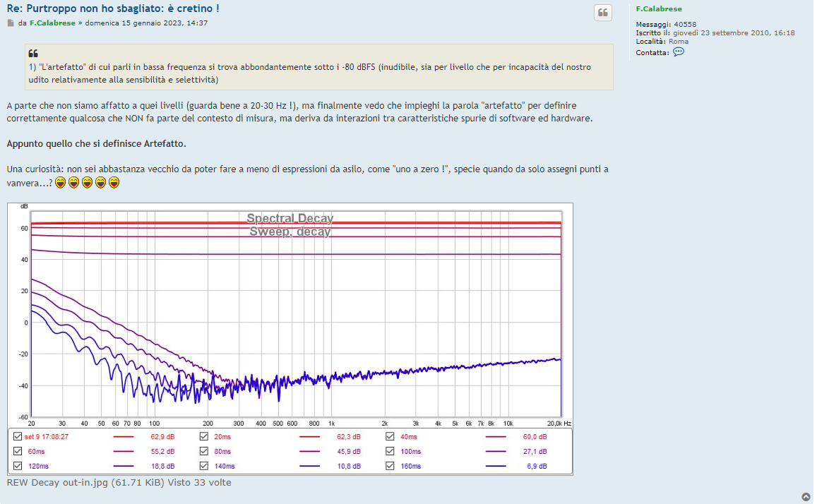Click the purple line swatch next to 27,1 dB
Image resolution: width=817 pixels, height=504 pixels.
point(496,452)
